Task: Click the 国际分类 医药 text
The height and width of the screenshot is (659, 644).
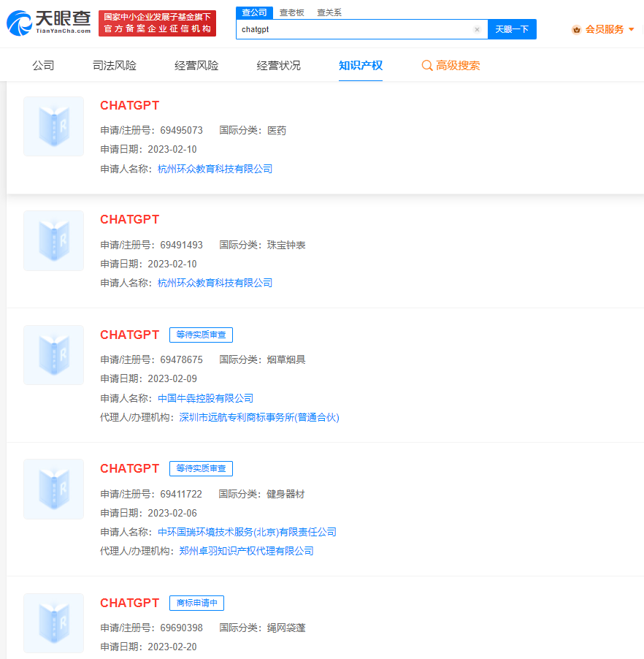Action: (x=253, y=130)
